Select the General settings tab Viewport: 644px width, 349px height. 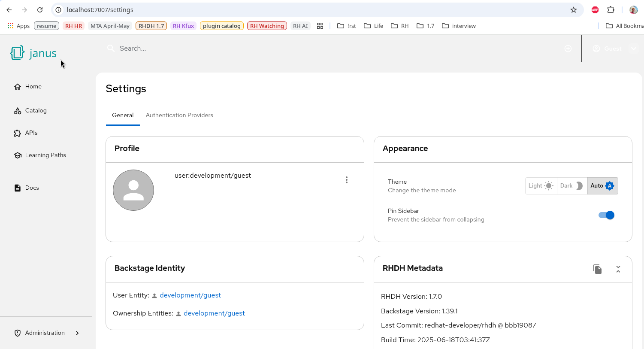click(x=123, y=115)
